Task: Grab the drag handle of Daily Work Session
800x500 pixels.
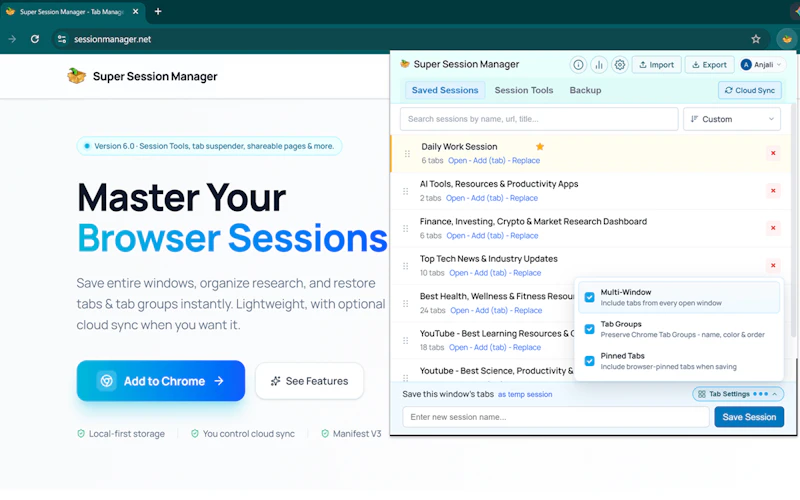Action: (407, 154)
